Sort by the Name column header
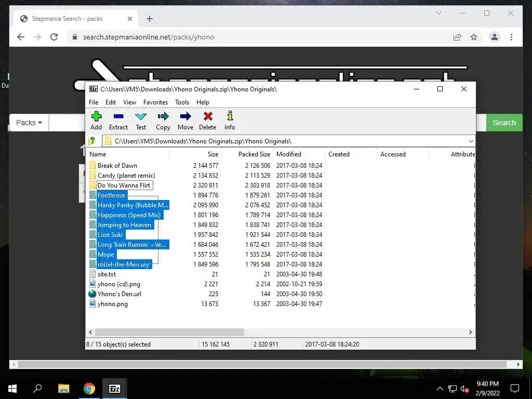This screenshot has width=532, height=399. 128,154
